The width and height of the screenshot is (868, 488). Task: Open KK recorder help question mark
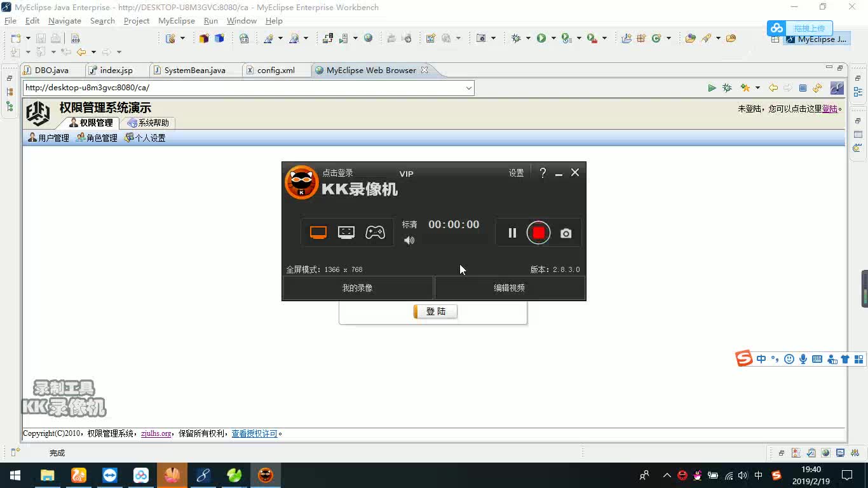tap(543, 173)
